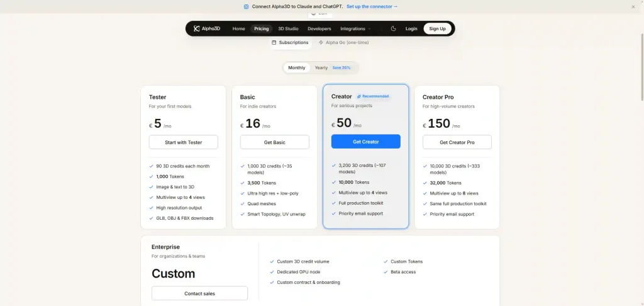
Task: Click checkmark beside 1,000 Tokens
Action: (x=151, y=176)
